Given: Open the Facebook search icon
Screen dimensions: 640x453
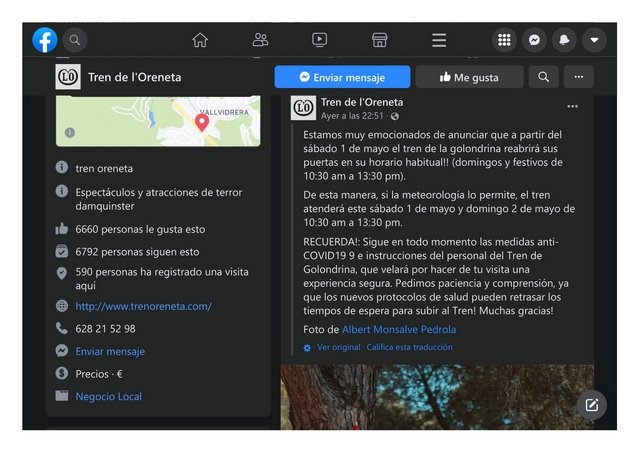Looking at the screenshot, I should pos(75,40).
